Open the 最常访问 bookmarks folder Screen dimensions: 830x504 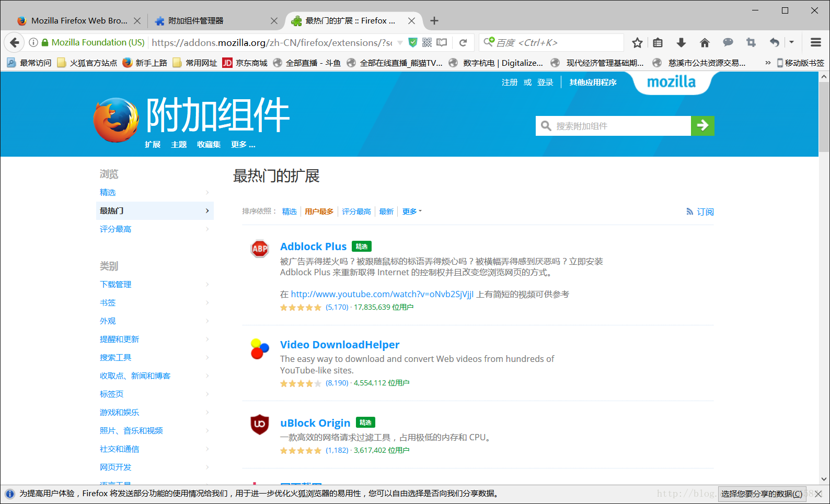click(29, 63)
